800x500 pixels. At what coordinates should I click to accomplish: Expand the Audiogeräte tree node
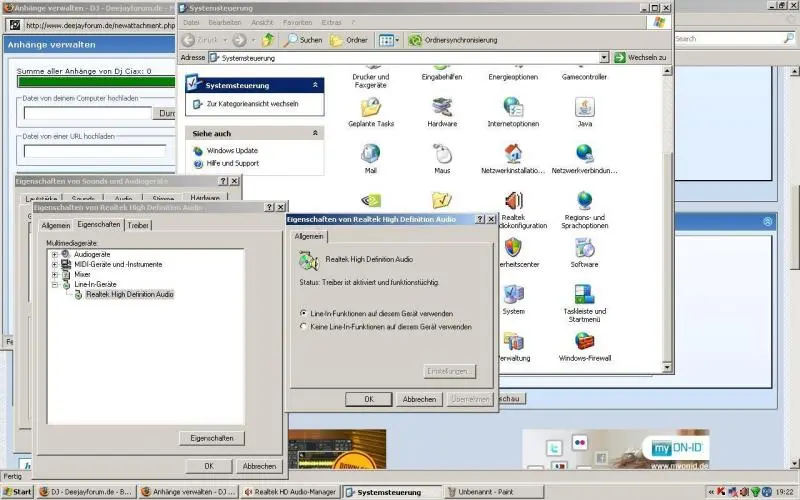point(54,254)
